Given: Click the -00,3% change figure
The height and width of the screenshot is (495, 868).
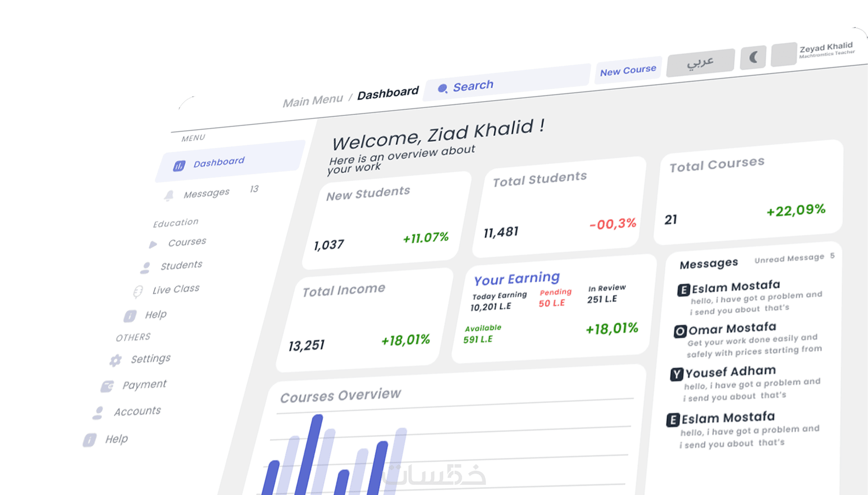Looking at the screenshot, I should pos(613,224).
